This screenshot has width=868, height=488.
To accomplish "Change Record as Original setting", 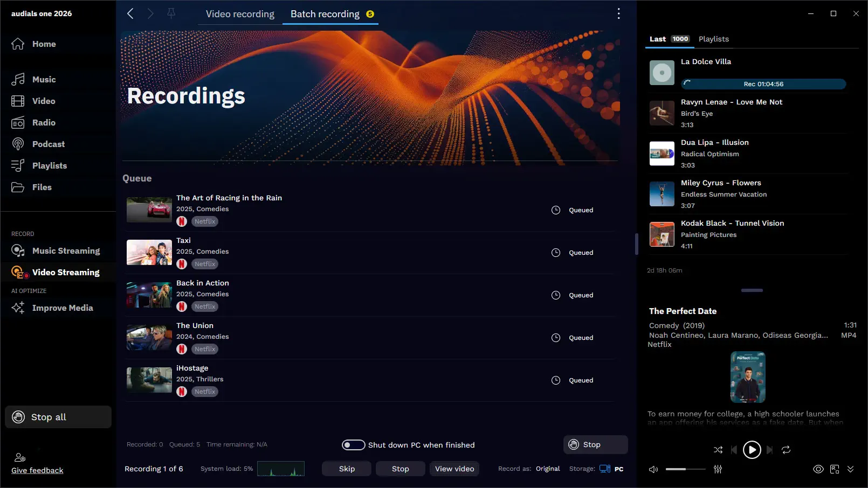I will point(548,469).
